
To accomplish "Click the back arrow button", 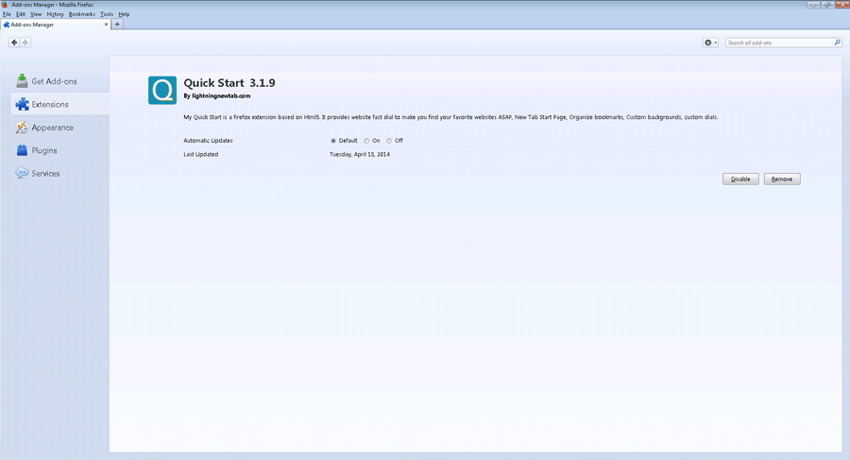I will [14, 42].
